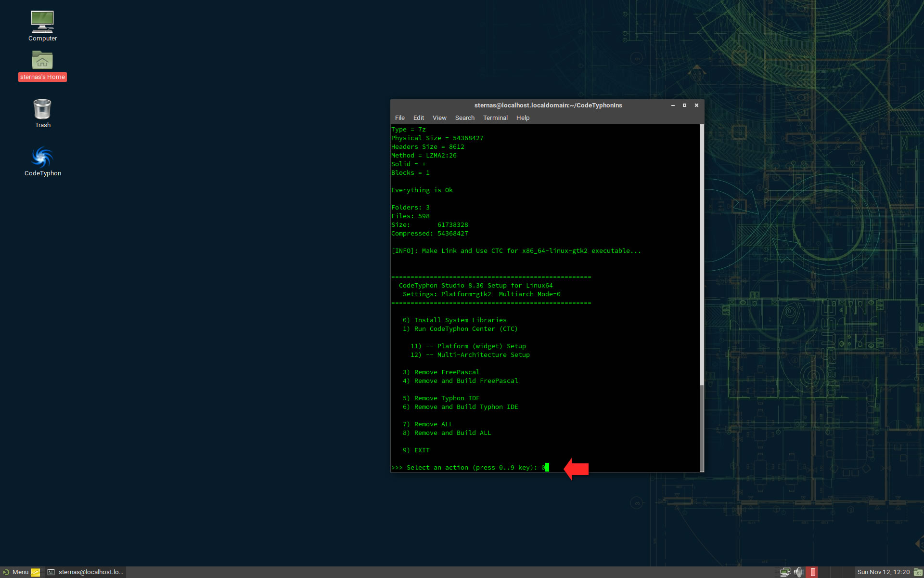924x578 pixels.
Task: Click the terminal title bar text
Action: click(x=548, y=105)
